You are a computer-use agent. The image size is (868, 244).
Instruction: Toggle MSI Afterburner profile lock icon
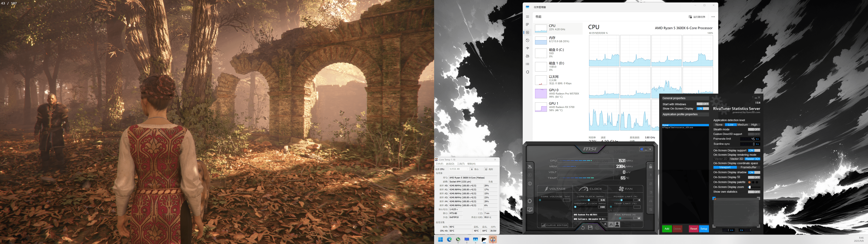651,166
